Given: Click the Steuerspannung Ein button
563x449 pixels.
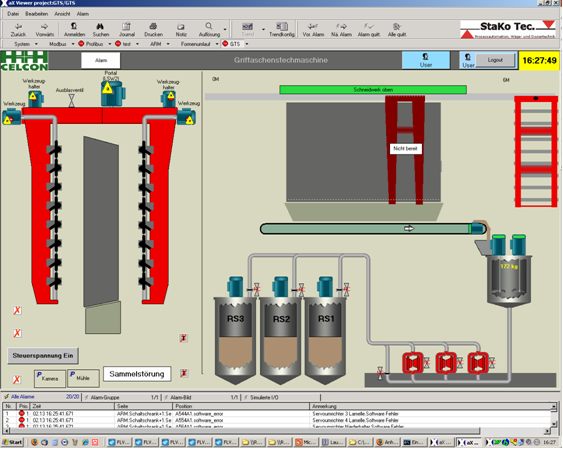Looking at the screenshot, I should [x=43, y=356].
